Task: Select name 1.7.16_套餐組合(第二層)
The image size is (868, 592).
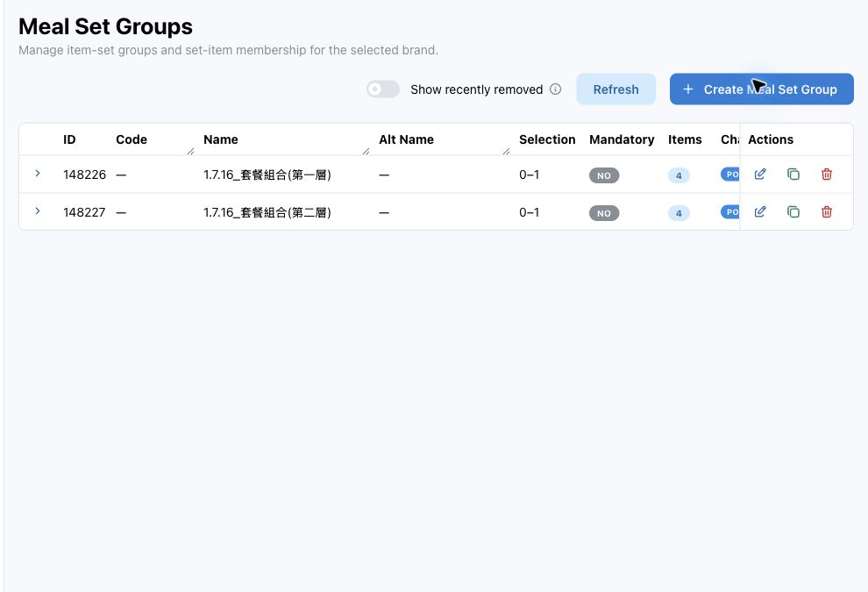Action: pos(267,212)
